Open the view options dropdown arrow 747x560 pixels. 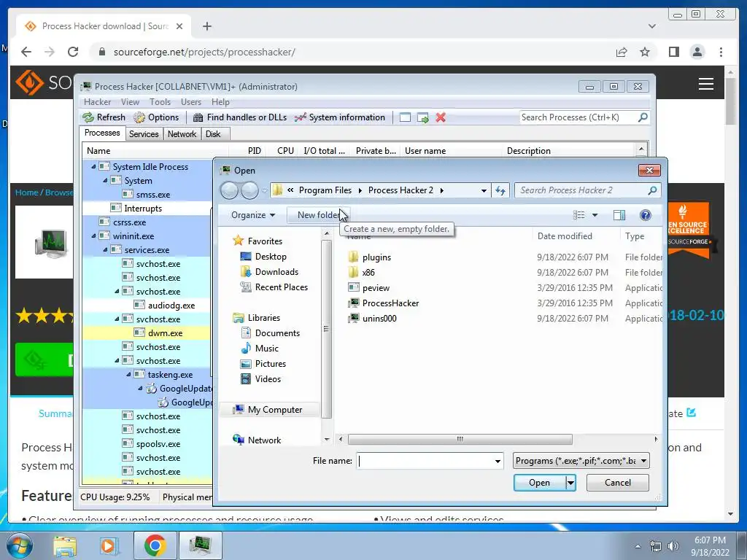595,215
